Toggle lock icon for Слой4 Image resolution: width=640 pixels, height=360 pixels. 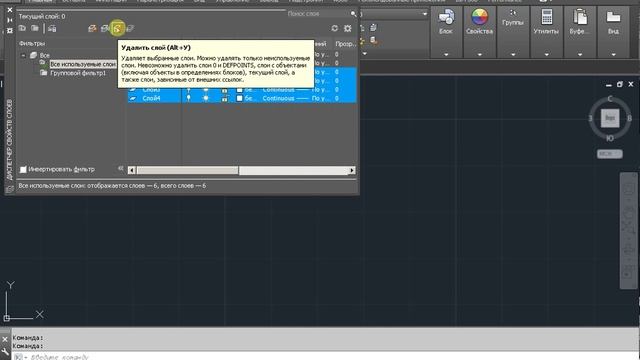coord(224,98)
